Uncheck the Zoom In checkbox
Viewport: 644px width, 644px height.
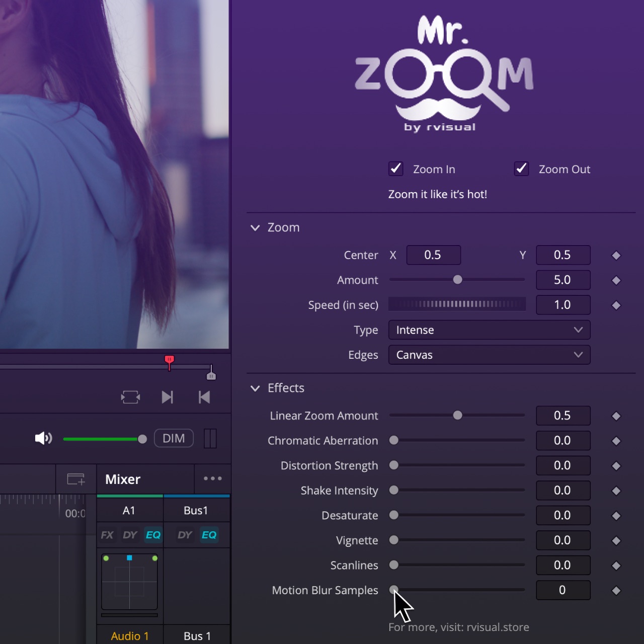[x=396, y=169]
